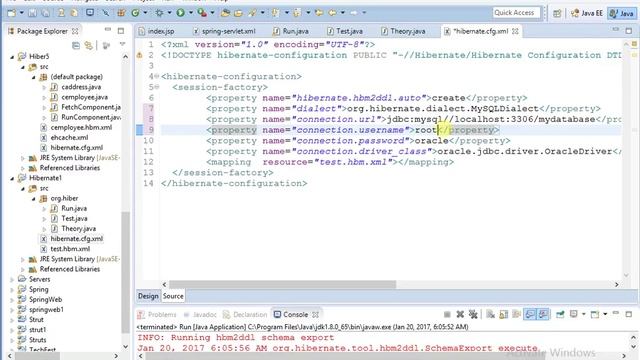Click the green Run button icon
The image size is (640, 360).
point(180,13)
